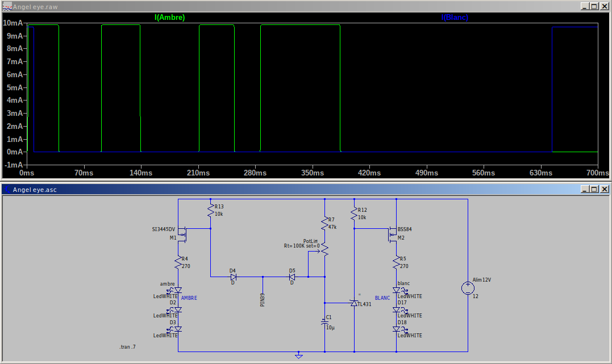Click the Angel eye.asc window title bar
This screenshot has height=364, width=612.
pyautogui.click(x=306, y=189)
